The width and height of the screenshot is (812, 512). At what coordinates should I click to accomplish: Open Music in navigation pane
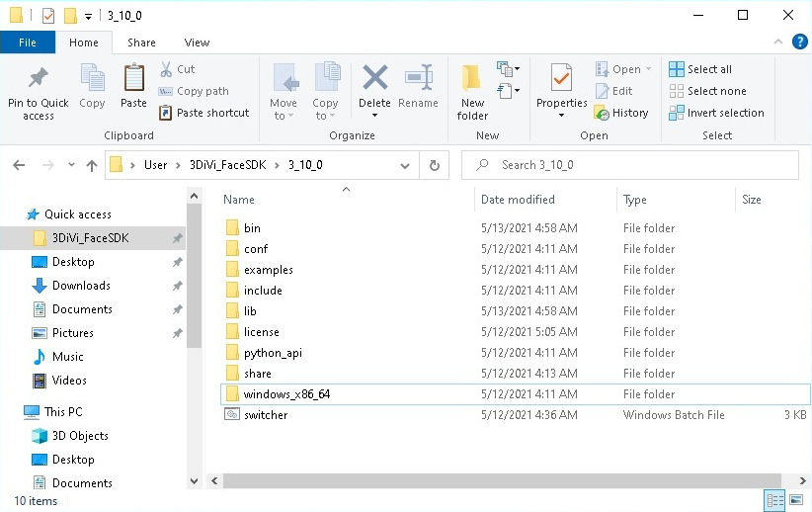[x=67, y=357]
